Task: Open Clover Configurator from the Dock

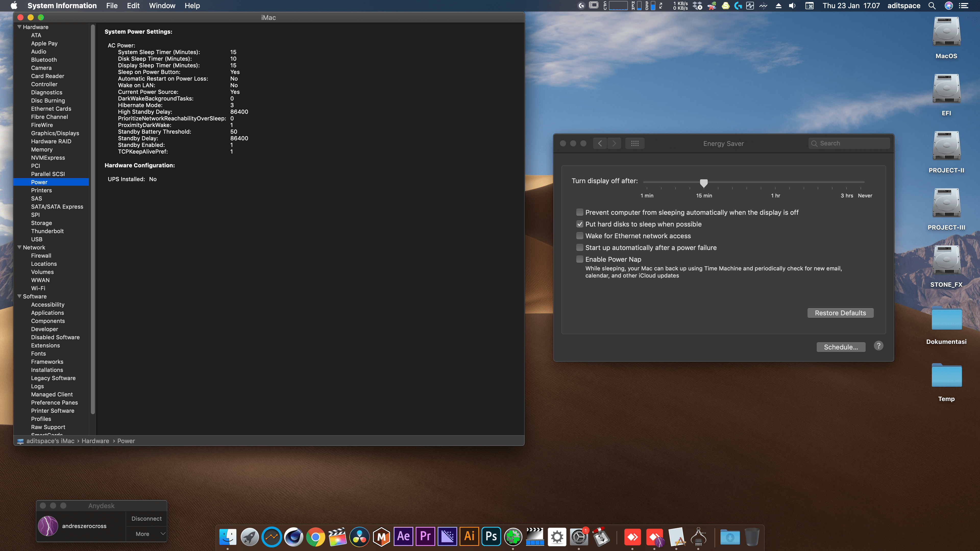Action: click(x=513, y=537)
